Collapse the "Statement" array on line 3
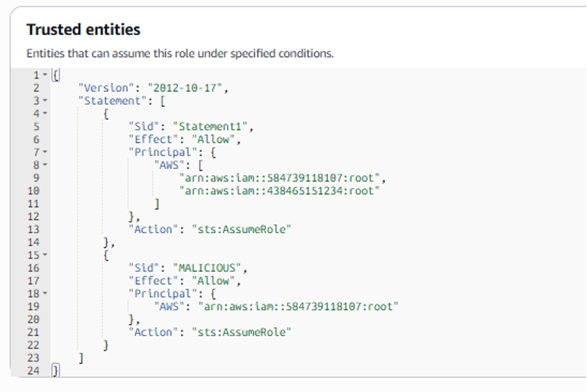The width and height of the screenshot is (587, 392). tap(45, 100)
